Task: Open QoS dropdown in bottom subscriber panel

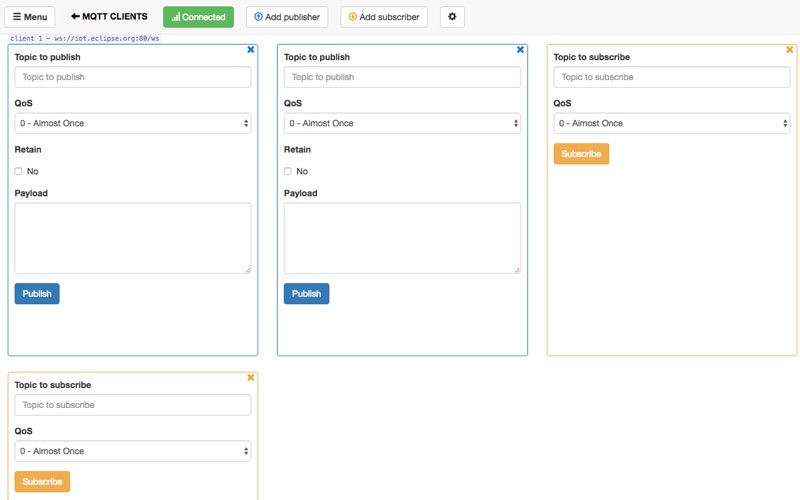Action: [133, 452]
